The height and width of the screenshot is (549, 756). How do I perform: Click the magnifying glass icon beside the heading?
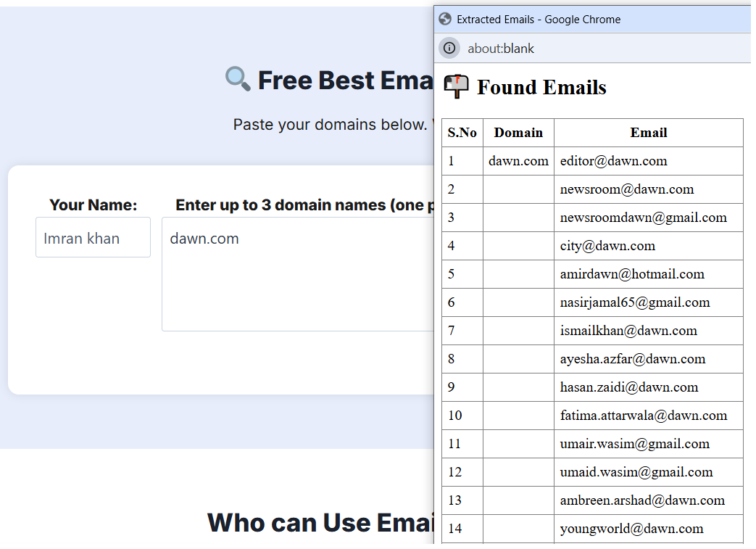tap(237, 80)
